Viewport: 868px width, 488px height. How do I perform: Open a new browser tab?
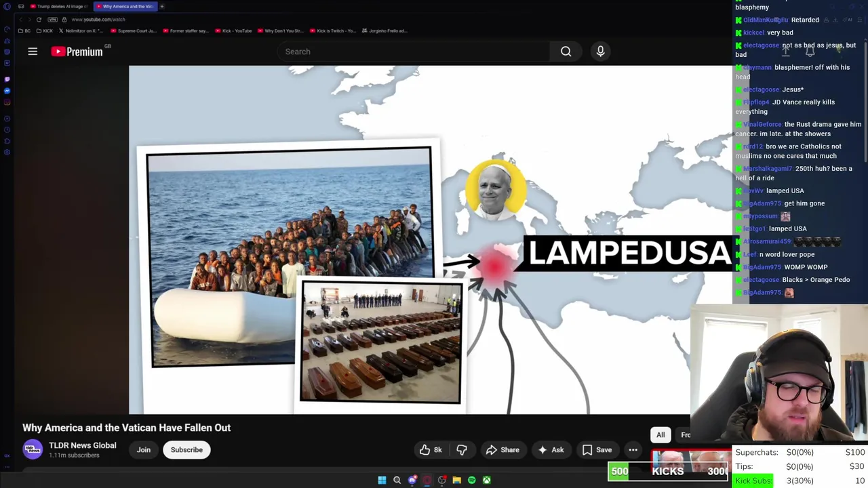162,7
